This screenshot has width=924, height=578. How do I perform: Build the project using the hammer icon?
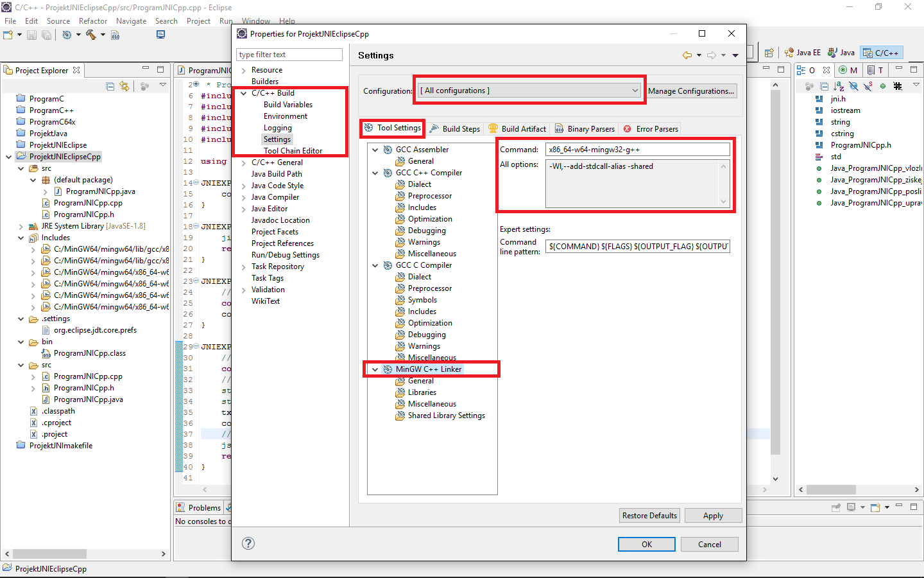tap(89, 35)
